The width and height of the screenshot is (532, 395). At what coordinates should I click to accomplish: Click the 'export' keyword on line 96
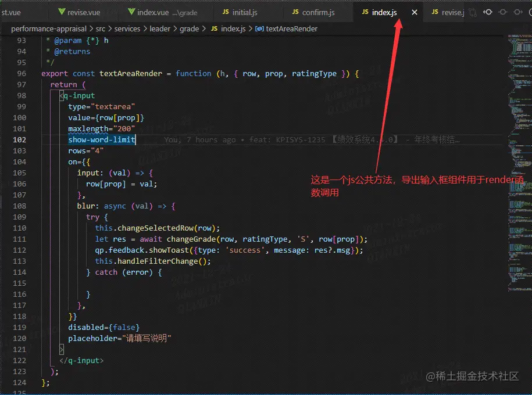coord(55,74)
